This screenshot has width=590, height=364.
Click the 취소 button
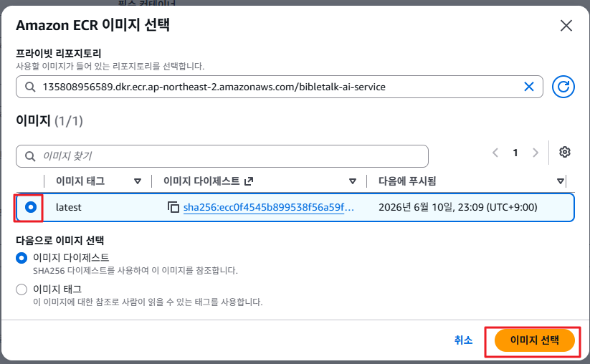[x=463, y=340]
